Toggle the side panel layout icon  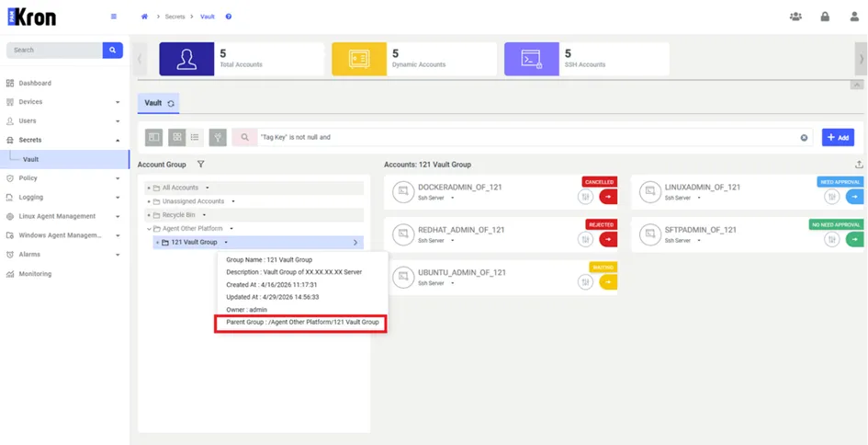[x=154, y=137]
